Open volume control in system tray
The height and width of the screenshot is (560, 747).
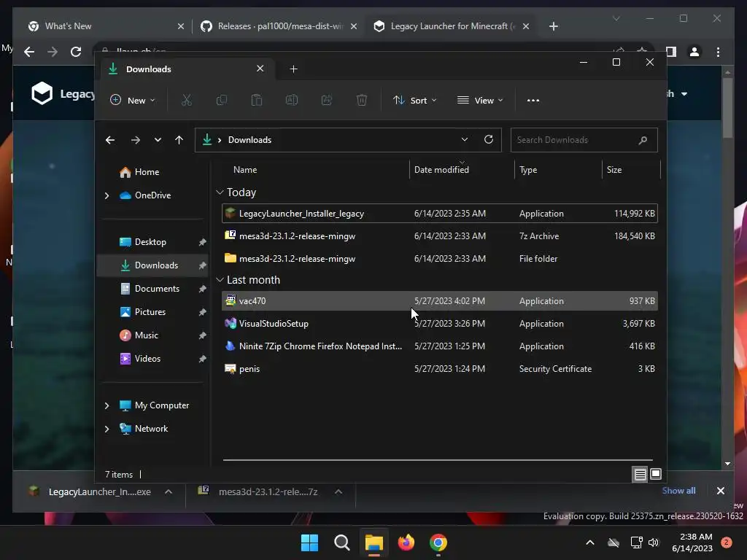click(654, 542)
